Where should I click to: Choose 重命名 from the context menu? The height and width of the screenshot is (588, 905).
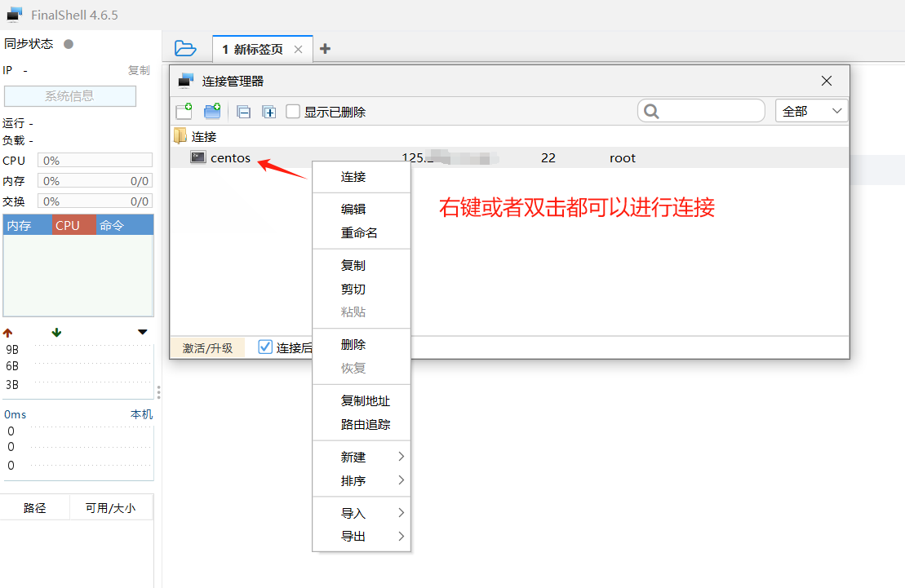coord(362,233)
